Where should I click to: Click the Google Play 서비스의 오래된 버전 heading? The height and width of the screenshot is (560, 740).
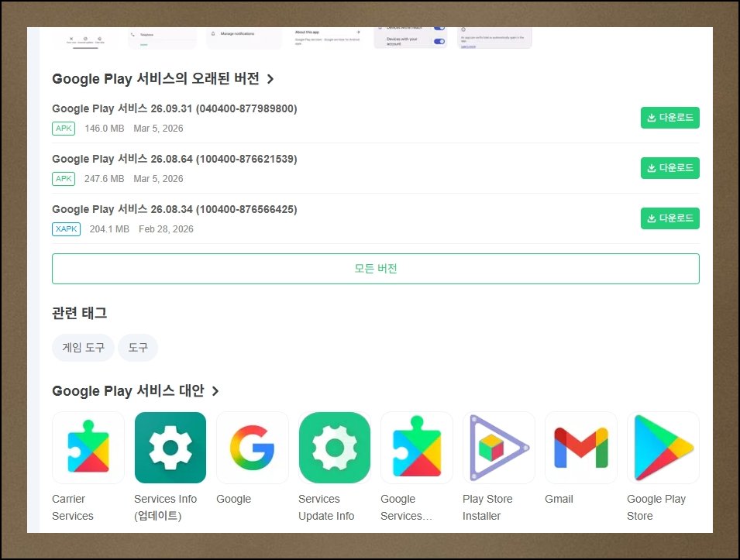156,79
